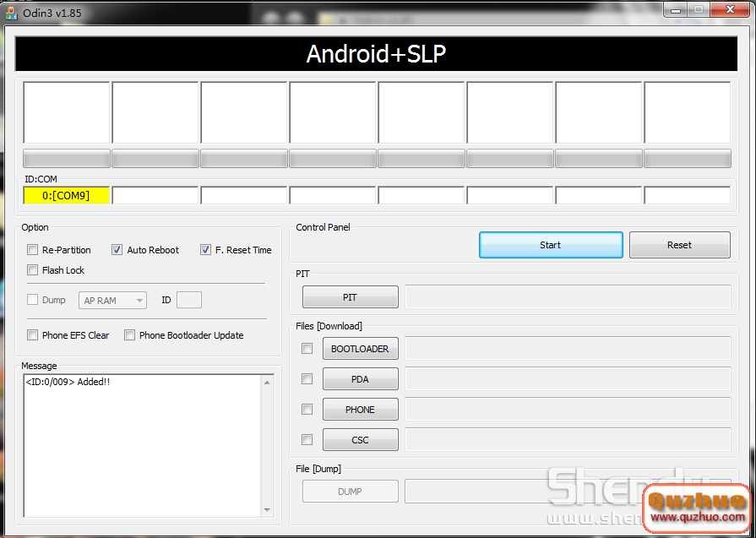Enable the Flash Lock checkbox
Image resolution: width=756 pixels, height=538 pixels.
[x=32, y=270]
